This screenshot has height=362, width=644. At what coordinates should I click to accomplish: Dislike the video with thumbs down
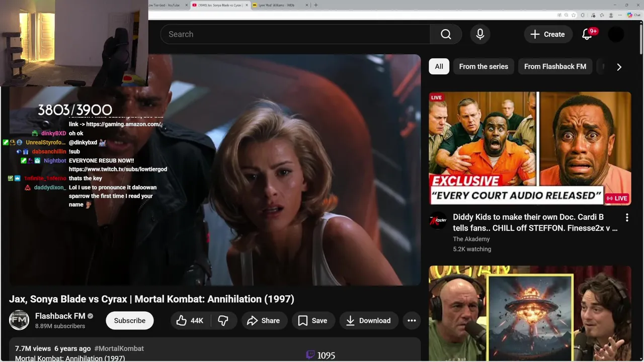[x=223, y=320]
